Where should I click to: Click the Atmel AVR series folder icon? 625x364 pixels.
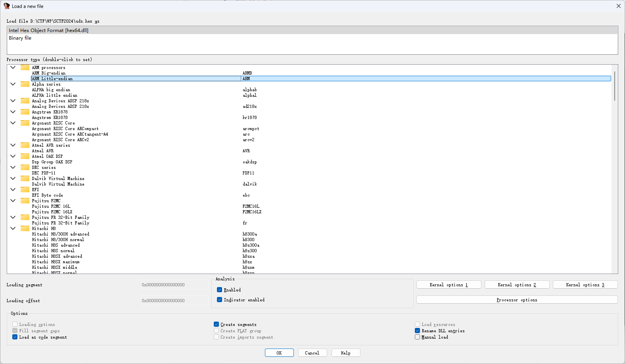coord(25,145)
